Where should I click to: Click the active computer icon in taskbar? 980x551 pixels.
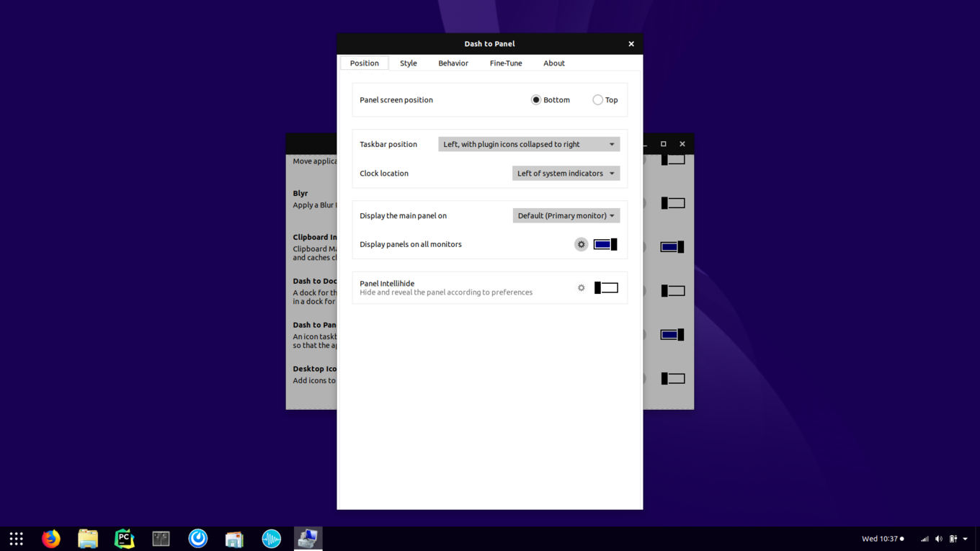click(308, 539)
